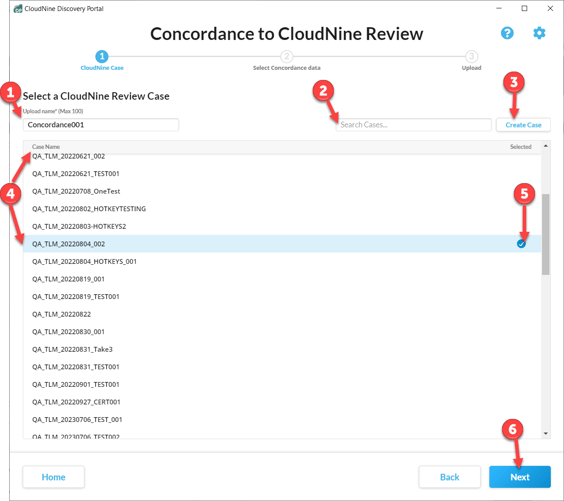Select case QA_TLM_20220804_HOTKEYS_001

(282, 261)
